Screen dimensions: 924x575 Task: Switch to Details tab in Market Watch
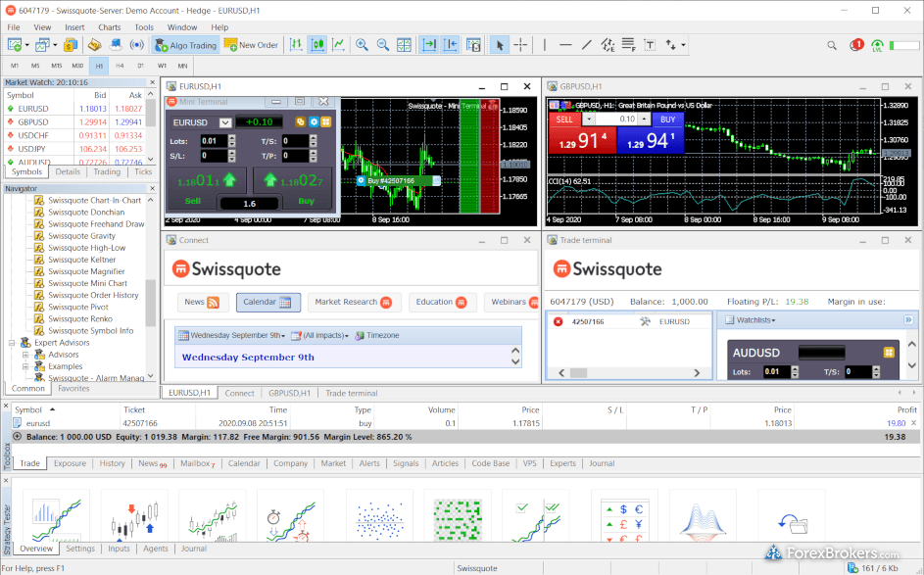(68, 172)
